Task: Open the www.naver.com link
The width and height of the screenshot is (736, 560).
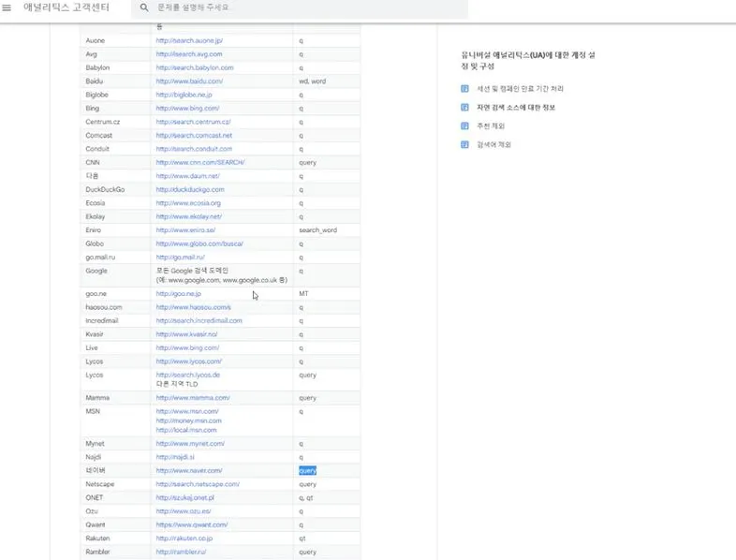Action: (x=189, y=471)
